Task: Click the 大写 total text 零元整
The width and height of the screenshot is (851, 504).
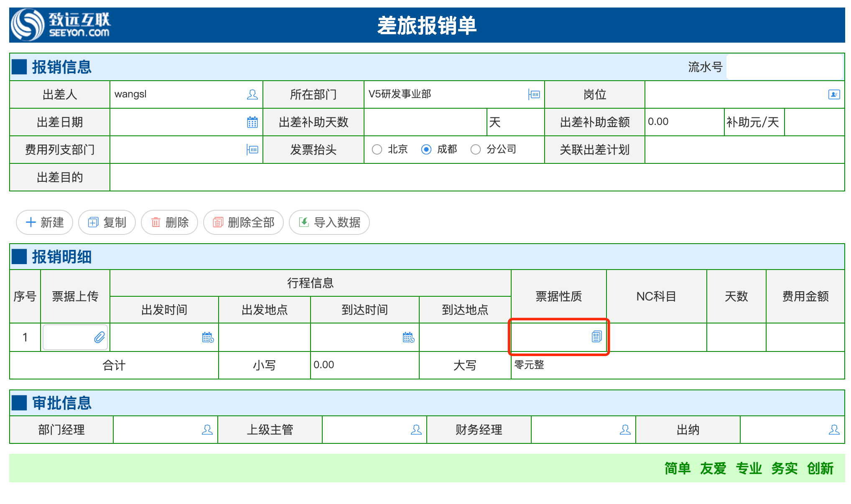Action: coord(529,365)
